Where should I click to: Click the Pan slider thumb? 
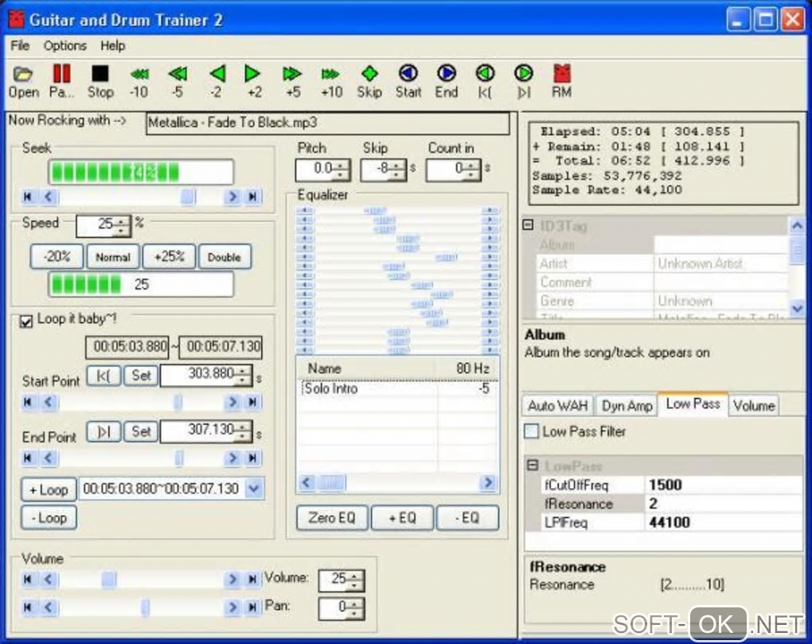145,607
